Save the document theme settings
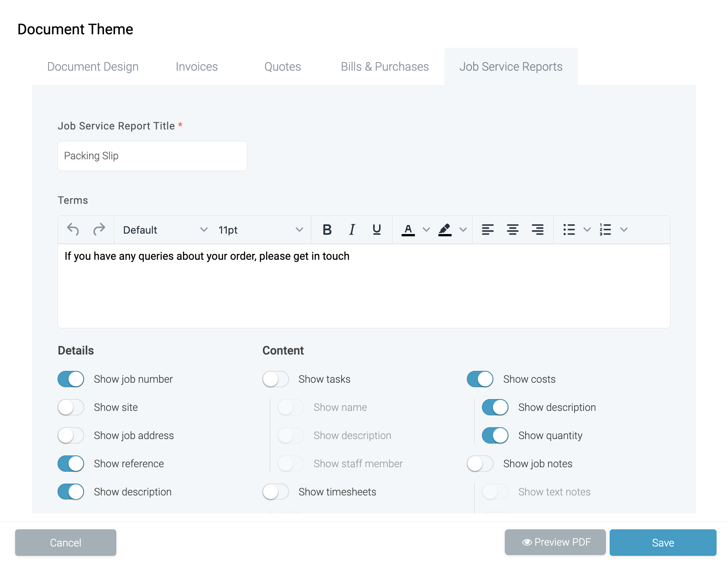This screenshot has width=728, height=562. click(x=663, y=542)
